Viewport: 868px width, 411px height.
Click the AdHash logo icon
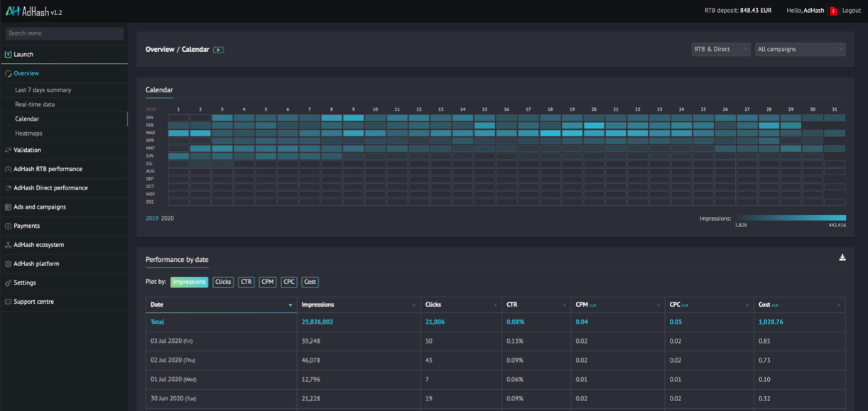coord(12,11)
